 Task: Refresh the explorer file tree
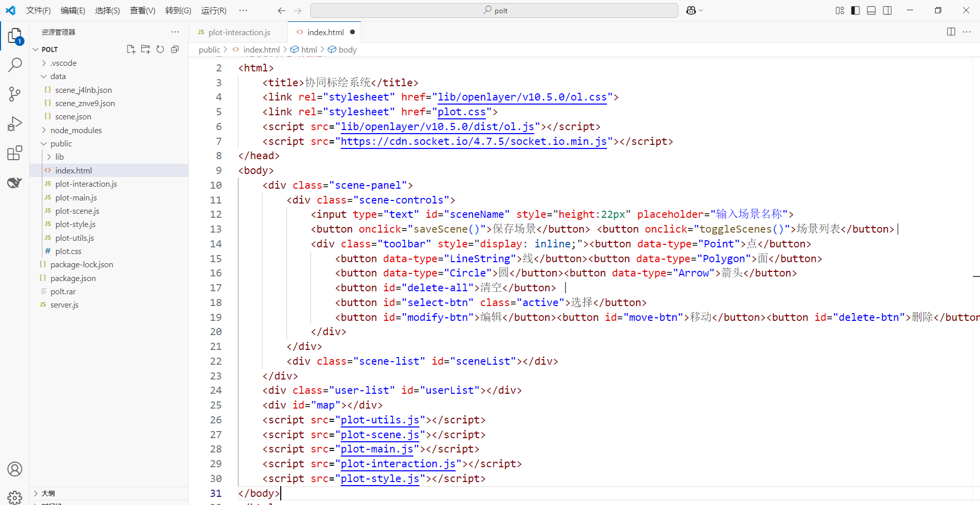coord(160,49)
